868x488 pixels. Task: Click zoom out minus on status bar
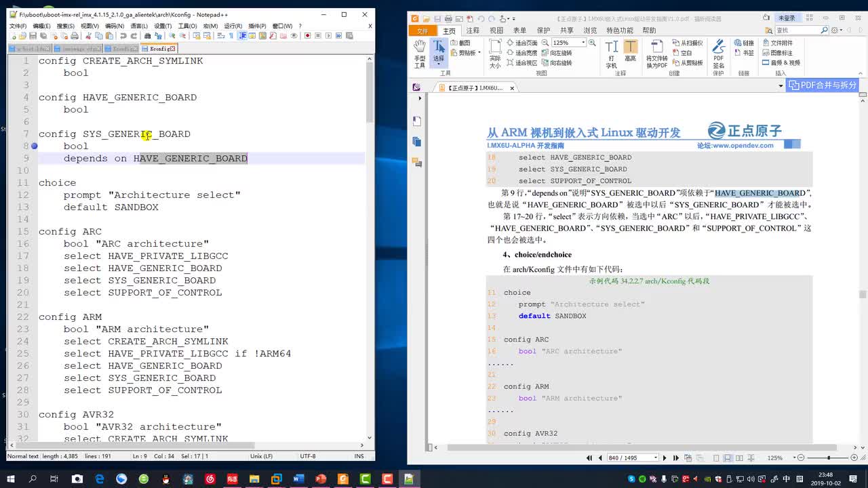click(801, 458)
